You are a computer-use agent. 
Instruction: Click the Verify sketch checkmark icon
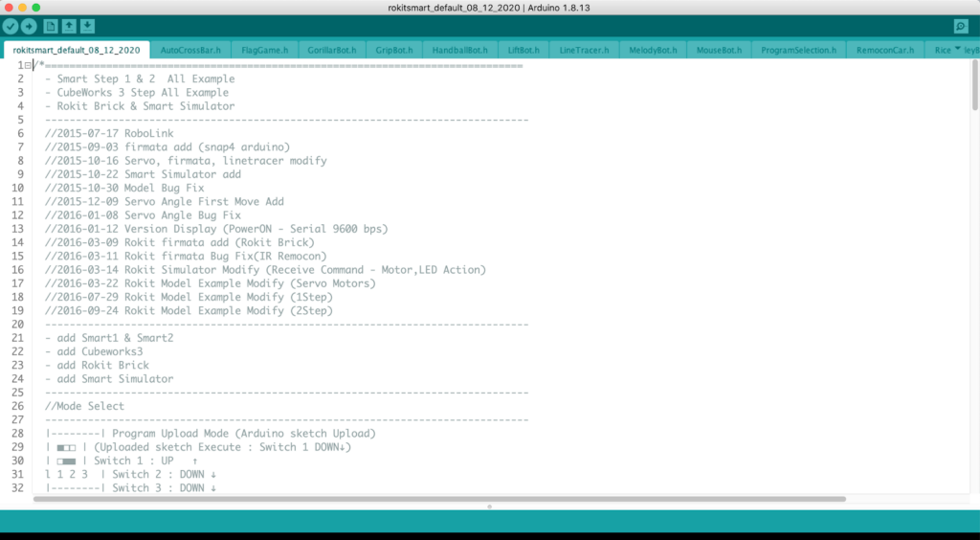[x=11, y=26]
